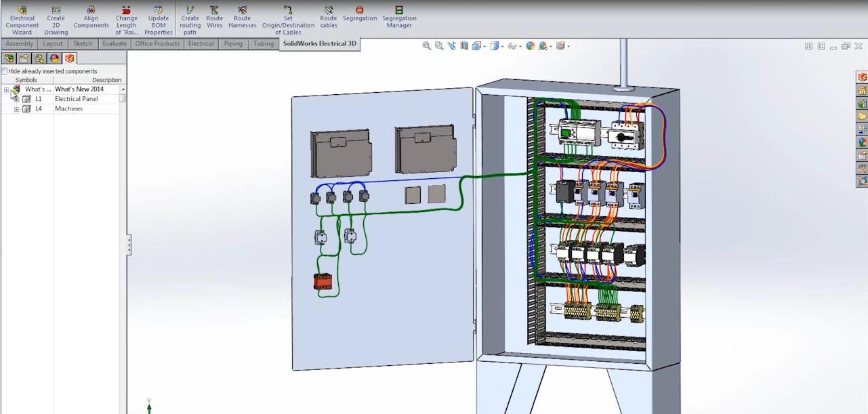This screenshot has width=868, height=414.
Task: Expand the L1 Electrical Panel node
Action: click(x=17, y=99)
